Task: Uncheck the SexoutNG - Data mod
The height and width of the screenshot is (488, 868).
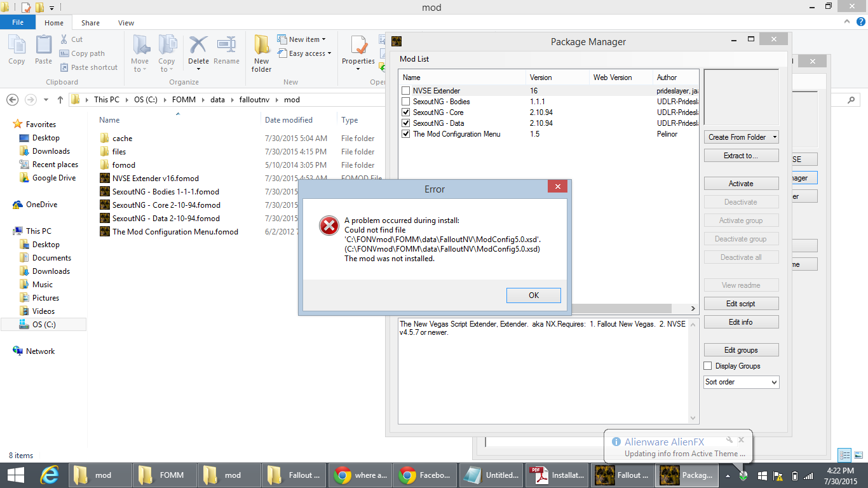Action: click(406, 123)
